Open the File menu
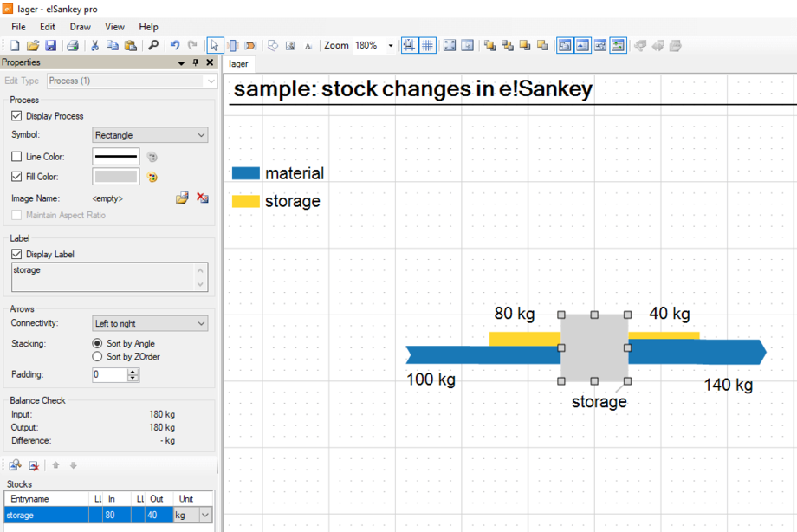This screenshot has width=797, height=532. pyautogui.click(x=18, y=27)
